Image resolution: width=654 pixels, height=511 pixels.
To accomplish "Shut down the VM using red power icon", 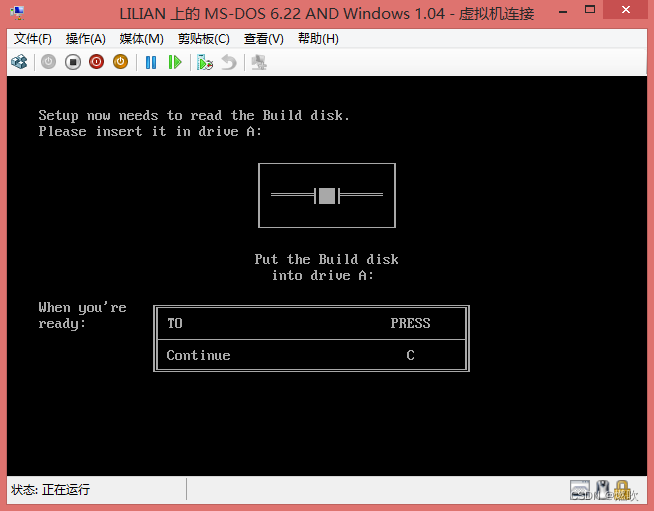I will click(x=96, y=62).
